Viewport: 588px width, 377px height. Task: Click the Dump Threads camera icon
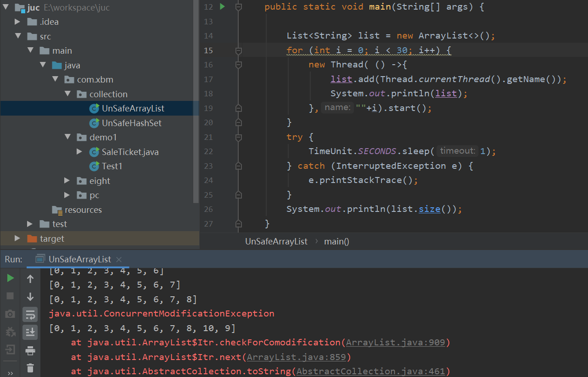(10, 314)
